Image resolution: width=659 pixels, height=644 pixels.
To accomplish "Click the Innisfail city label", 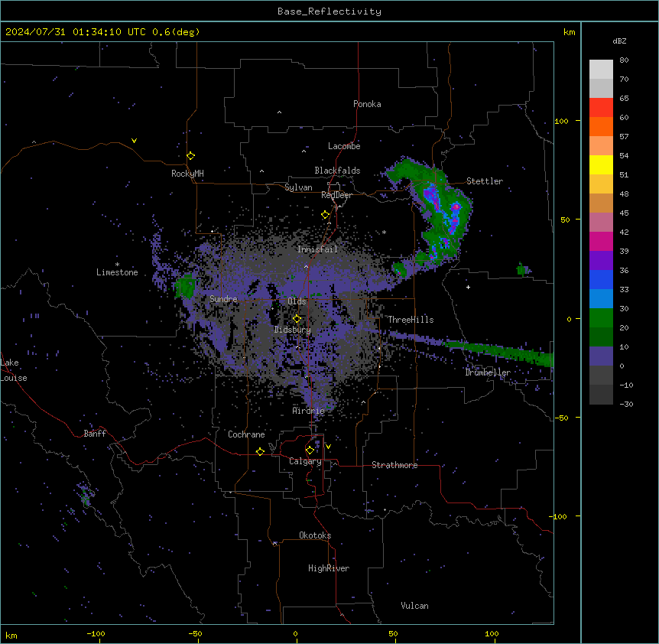I will coord(317,249).
